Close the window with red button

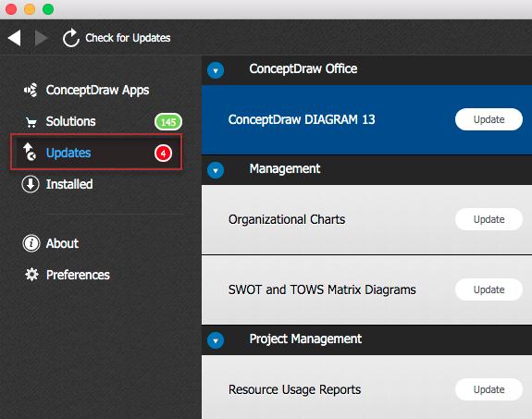tap(11, 9)
